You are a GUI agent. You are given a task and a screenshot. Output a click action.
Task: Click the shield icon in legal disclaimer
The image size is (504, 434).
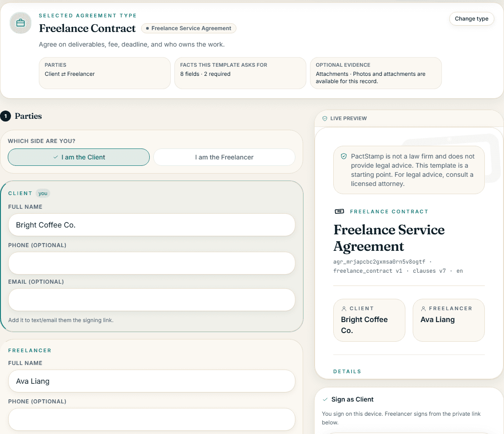pos(344,156)
